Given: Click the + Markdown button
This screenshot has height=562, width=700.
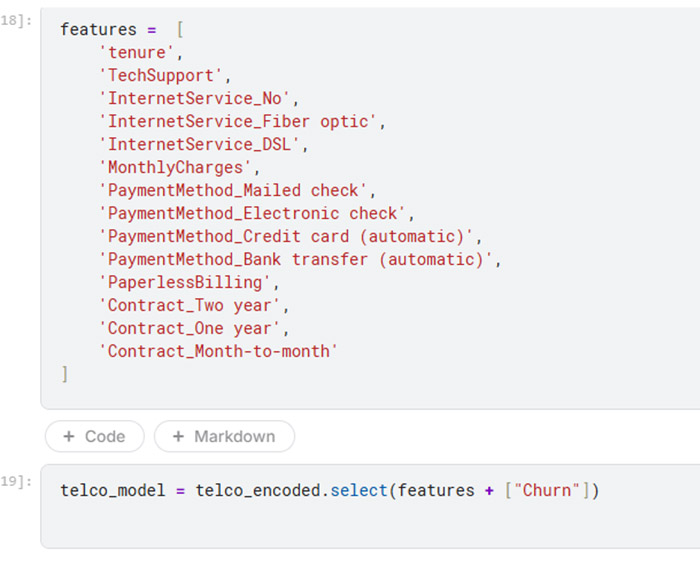Looking at the screenshot, I should [224, 437].
